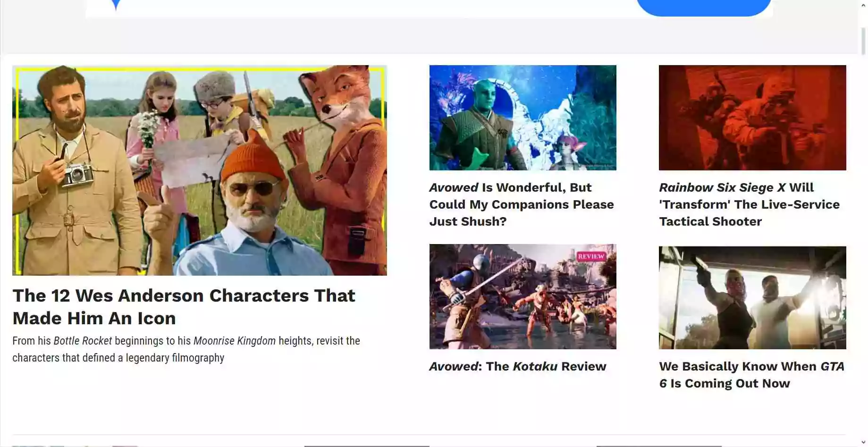Open 'Avowed: The Kotaku Review' headline
The width and height of the screenshot is (868, 447).
pos(518,366)
